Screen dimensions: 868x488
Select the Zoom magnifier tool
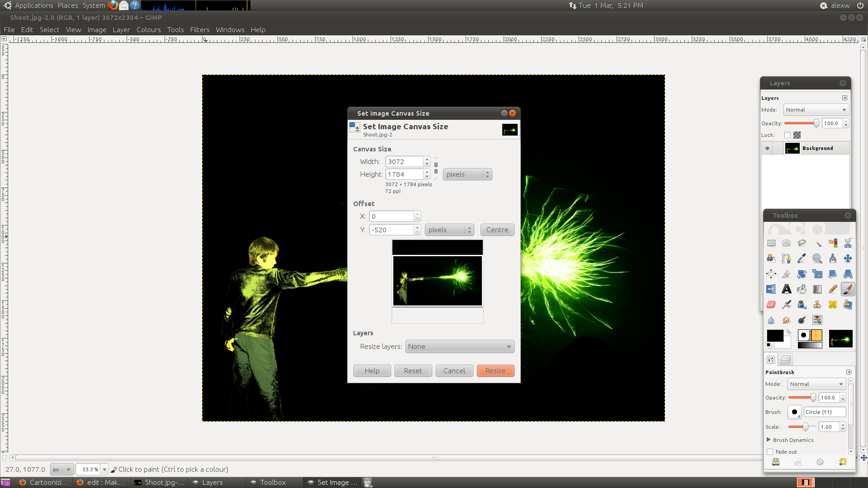(817, 258)
